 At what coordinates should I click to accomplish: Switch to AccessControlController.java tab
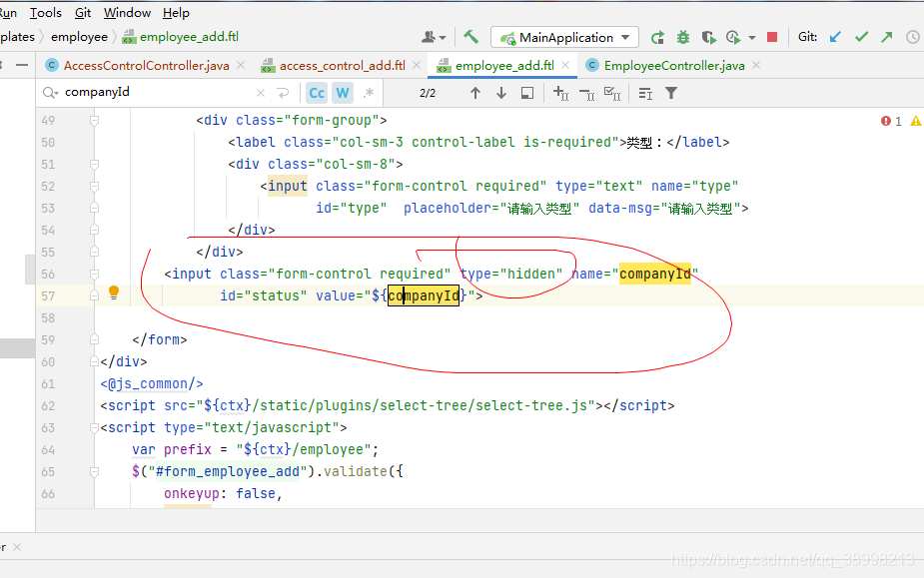click(x=146, y=66)
